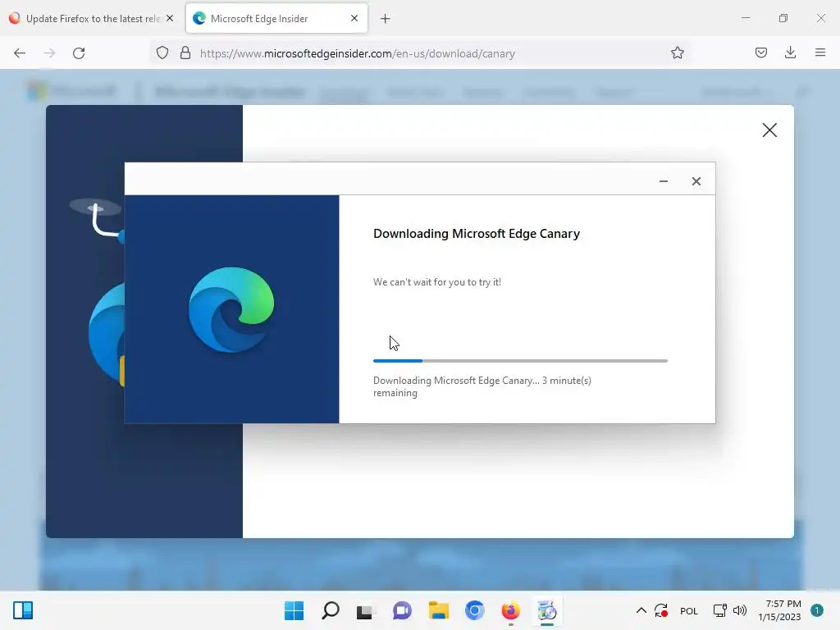This screenshot has width=840, height=630.
Task: Click the Downloading Microsoft Edge Canary heading
Action: click(x=477, y=234)
